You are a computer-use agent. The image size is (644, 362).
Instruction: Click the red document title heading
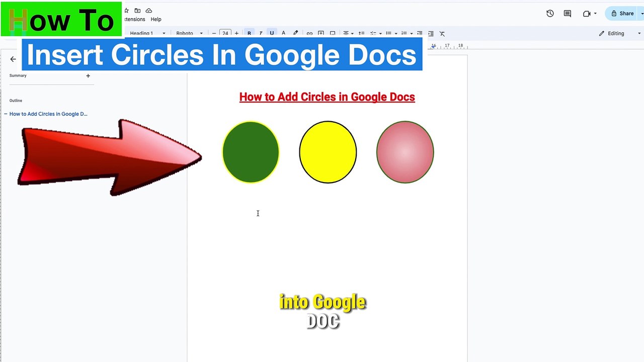327,97
